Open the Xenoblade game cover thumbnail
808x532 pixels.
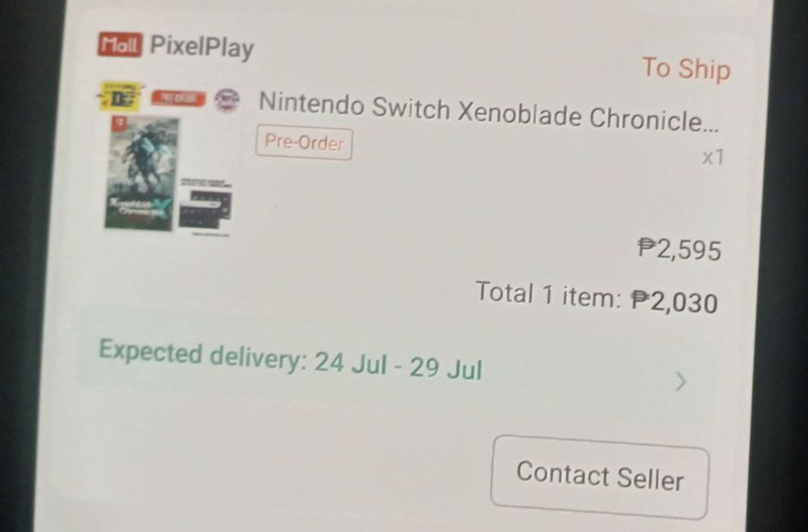tap(141, 174)
